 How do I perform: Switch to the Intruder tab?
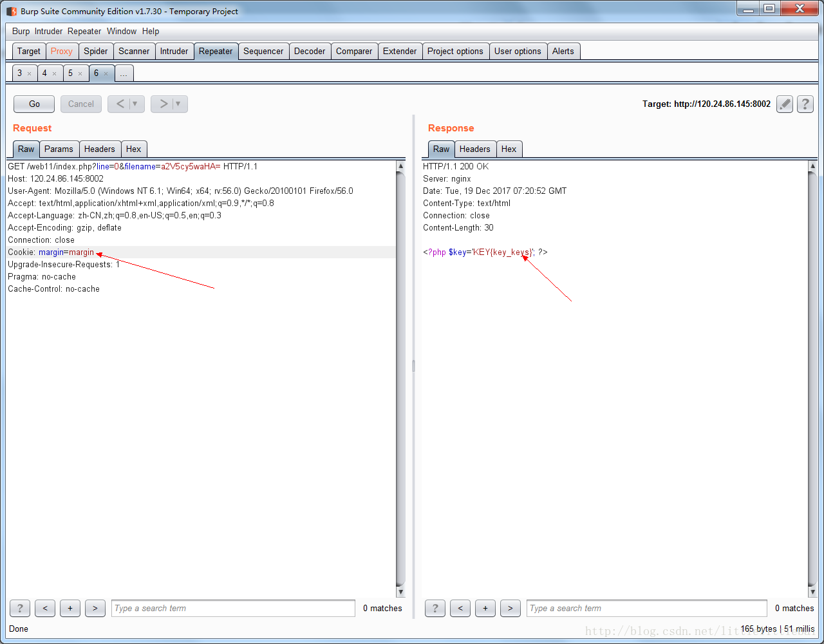[174, 52]
